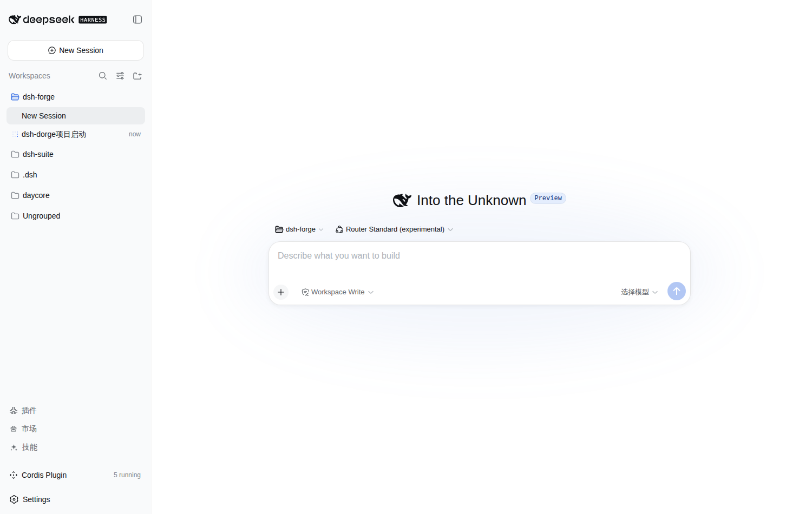
Task: Click the Into the Unknown heading
Action: coord(472,200)
